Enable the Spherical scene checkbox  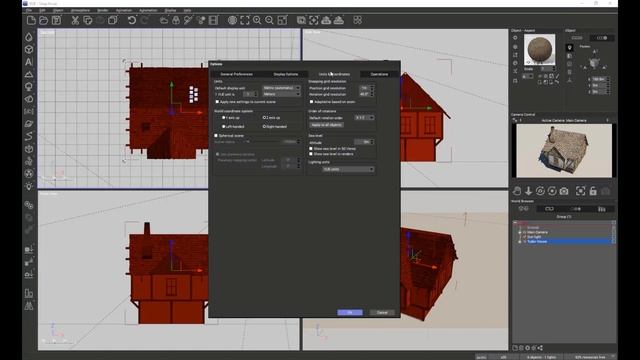point(216,136)
